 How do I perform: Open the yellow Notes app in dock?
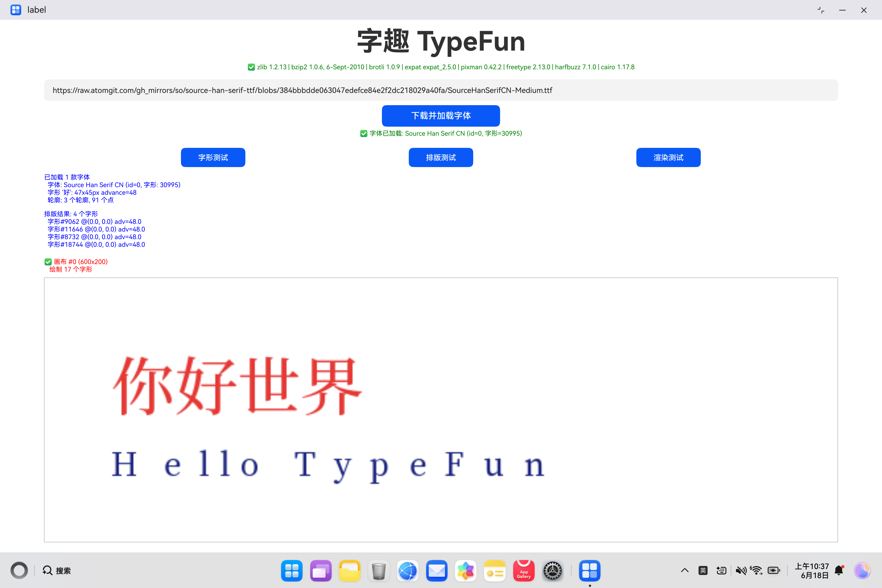coord(495,570)
